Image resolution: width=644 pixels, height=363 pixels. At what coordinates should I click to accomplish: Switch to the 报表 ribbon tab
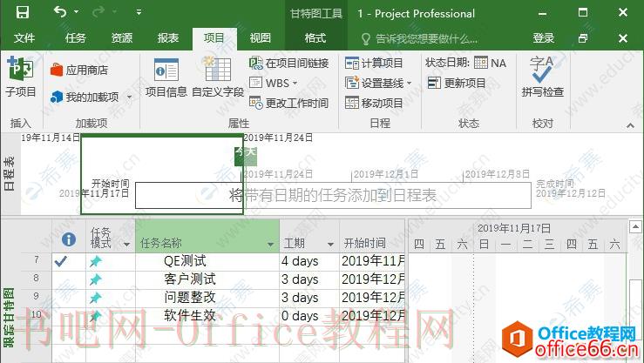coord(167,38)
